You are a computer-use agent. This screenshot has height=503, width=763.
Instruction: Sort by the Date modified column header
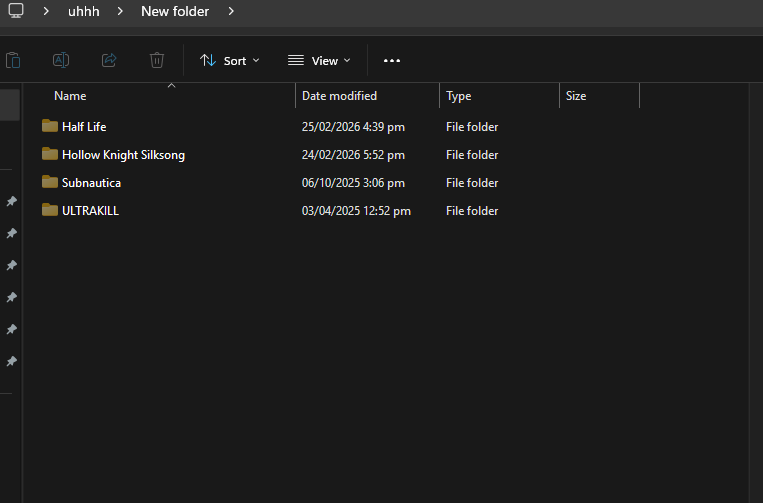(339, 96)
